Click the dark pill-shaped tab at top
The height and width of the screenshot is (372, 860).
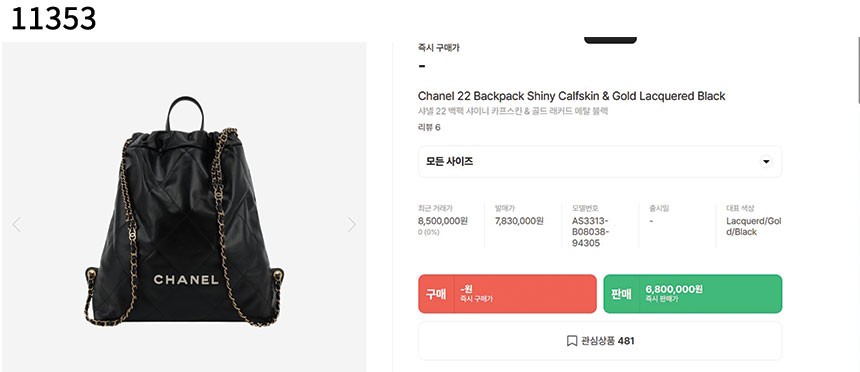click(610, 40)
